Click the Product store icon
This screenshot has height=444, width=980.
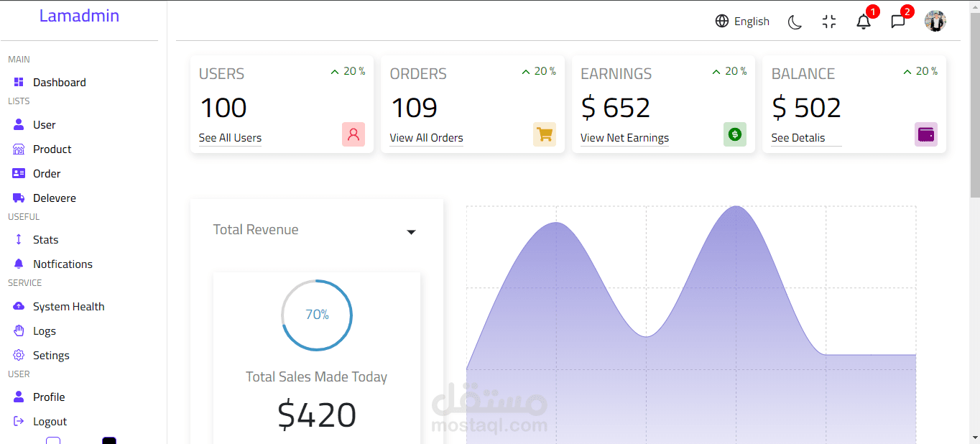(x=19, y=149)
